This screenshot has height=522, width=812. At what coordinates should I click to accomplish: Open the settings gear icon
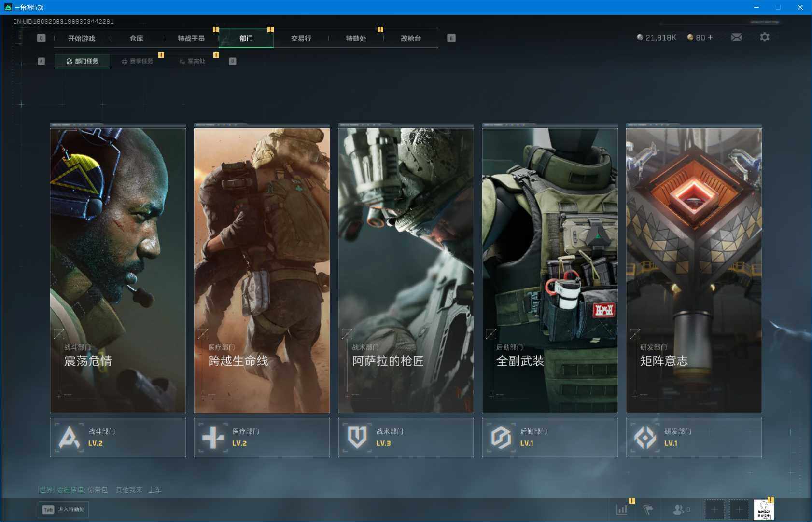pos(764,37)
